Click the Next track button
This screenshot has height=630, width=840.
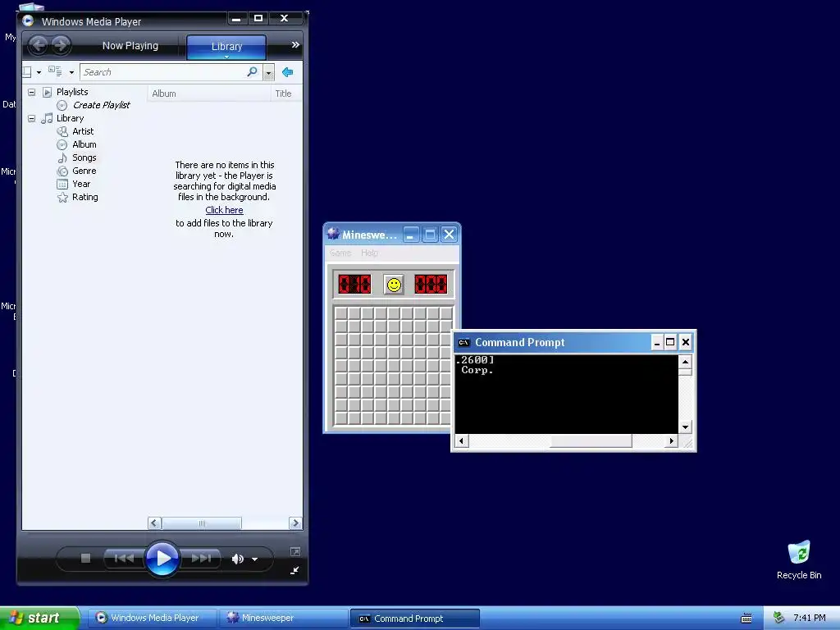201,558
